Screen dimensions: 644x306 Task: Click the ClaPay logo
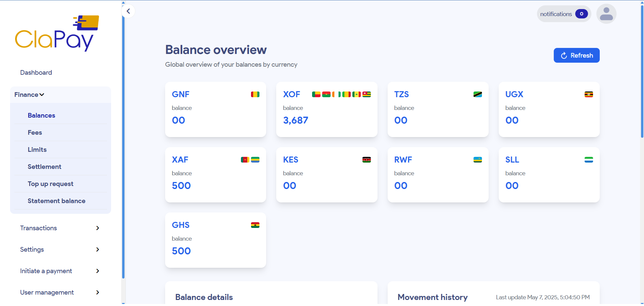(x=56, y=33)
